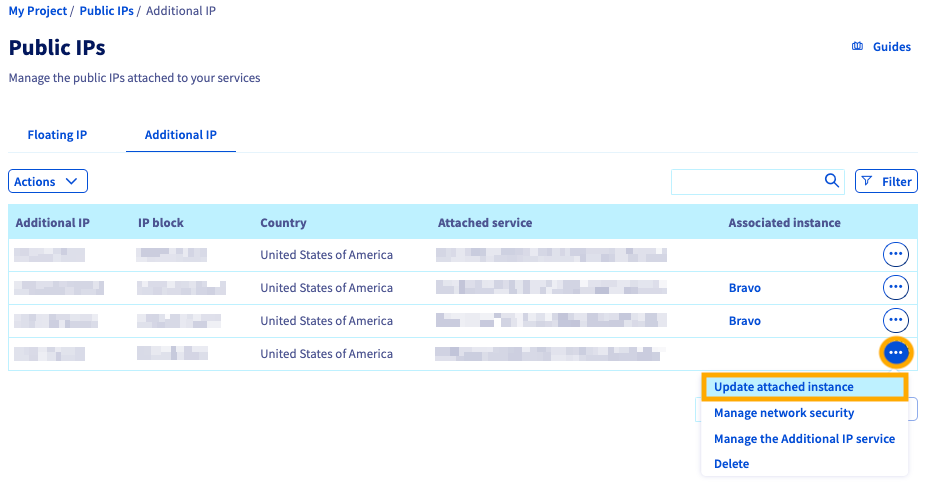This screenshot has height=490, width=930.
Task: Click the search magnifier icon
Action: 832,180
